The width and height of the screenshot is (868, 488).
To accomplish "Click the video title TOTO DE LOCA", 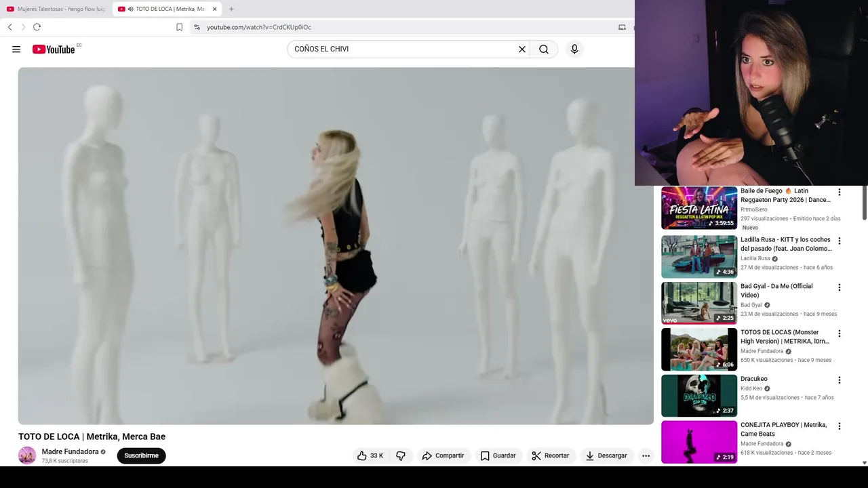I will click(92, 436).
